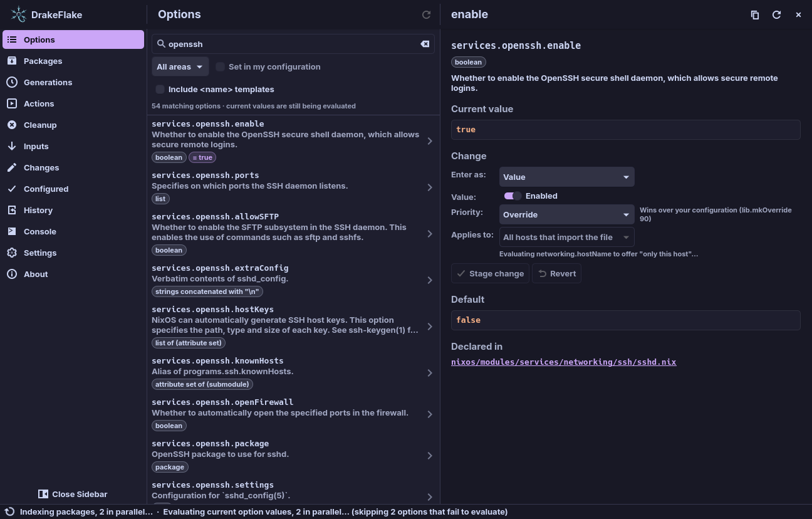Expand services.openssh.allowSFTP chevron
Viewport: 812px width, 519px height.
pyautogui.click(x=430, y=234)
